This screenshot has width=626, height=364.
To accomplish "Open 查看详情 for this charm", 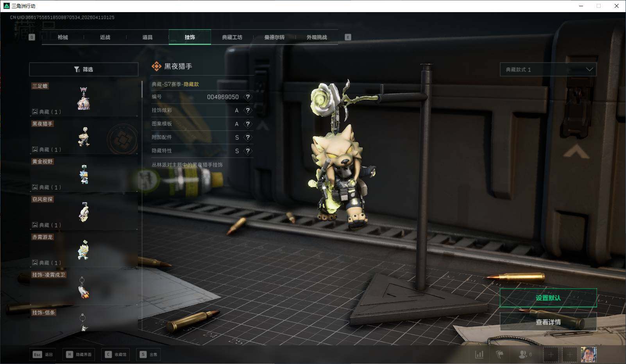I will [x=548, y=322].
